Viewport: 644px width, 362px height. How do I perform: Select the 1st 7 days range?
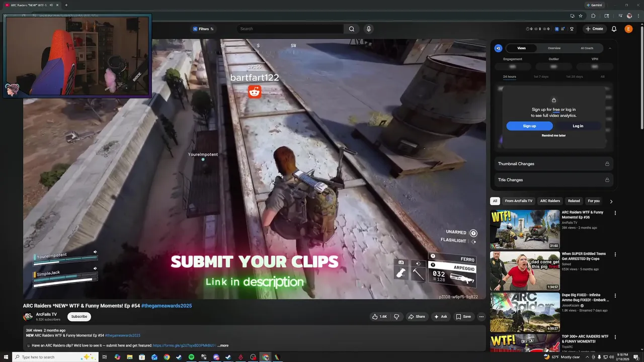541,76
